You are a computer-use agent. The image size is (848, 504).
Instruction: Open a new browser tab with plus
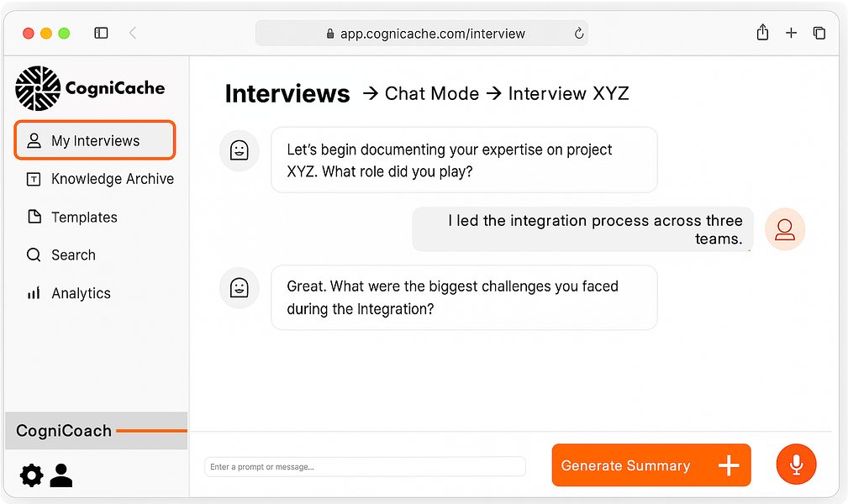click(791, 33)
